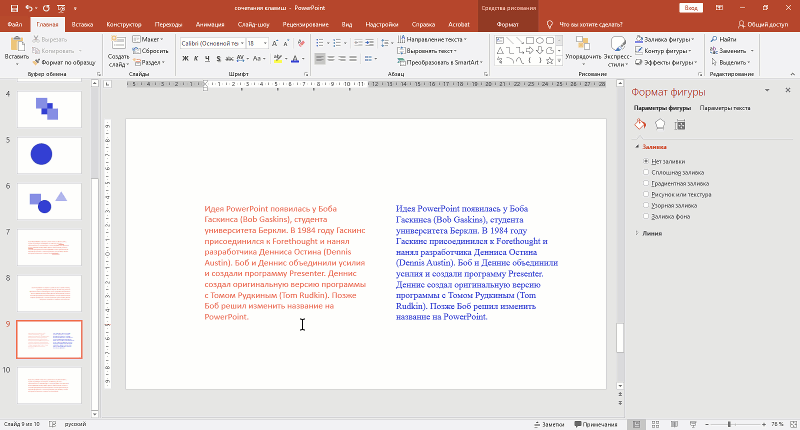800x430 pixels.
Task: Adjust the zoom slider in status bar
Action: 730,424
